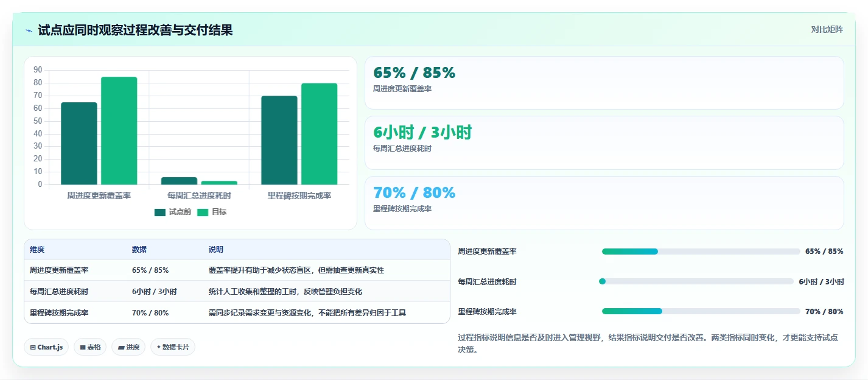Select the 70% / 80% data card
Image resolution: width=868 pixels, height=380 pixels.
click(x=604, y=203)
